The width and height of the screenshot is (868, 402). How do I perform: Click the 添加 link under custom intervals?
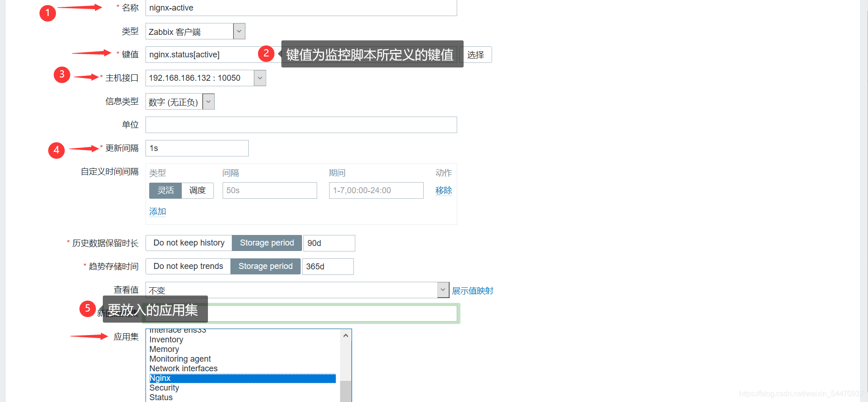157,212
